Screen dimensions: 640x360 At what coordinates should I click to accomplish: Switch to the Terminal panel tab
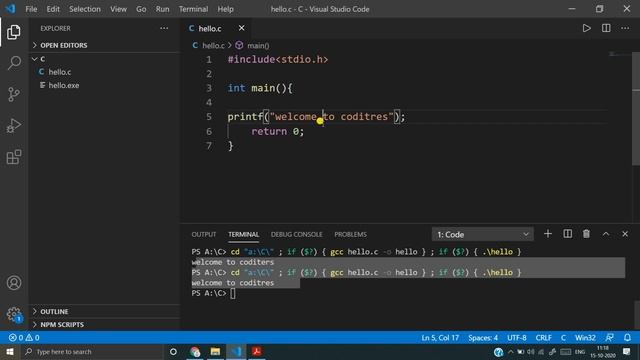pyautogui.click(x=243, y=234)
